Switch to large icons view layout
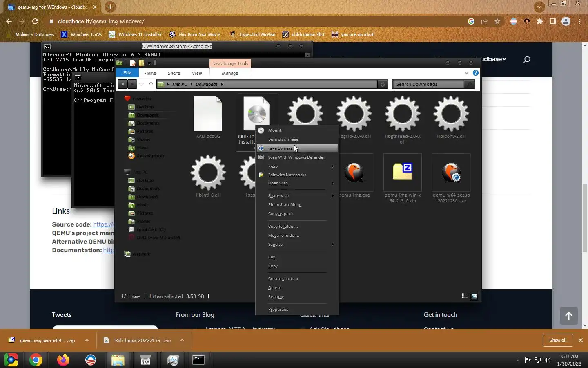Viewport: 588px width, 368px height. 474,296
